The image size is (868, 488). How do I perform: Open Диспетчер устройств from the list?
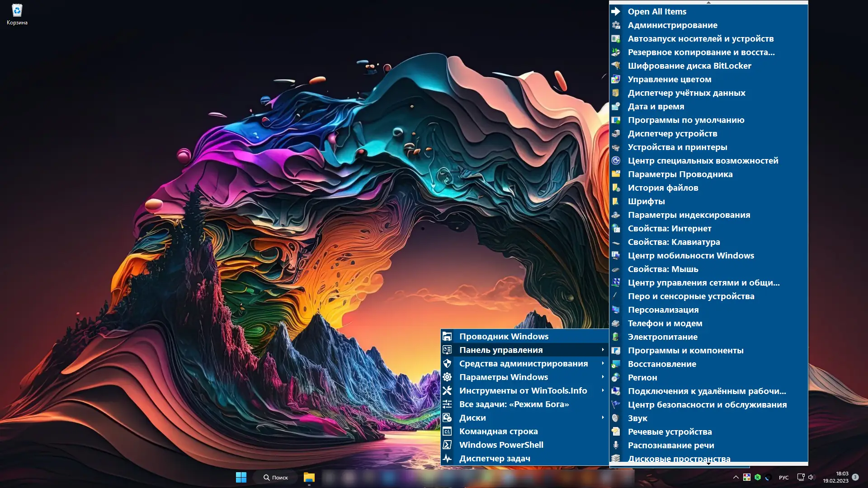(x=672, y=133)
